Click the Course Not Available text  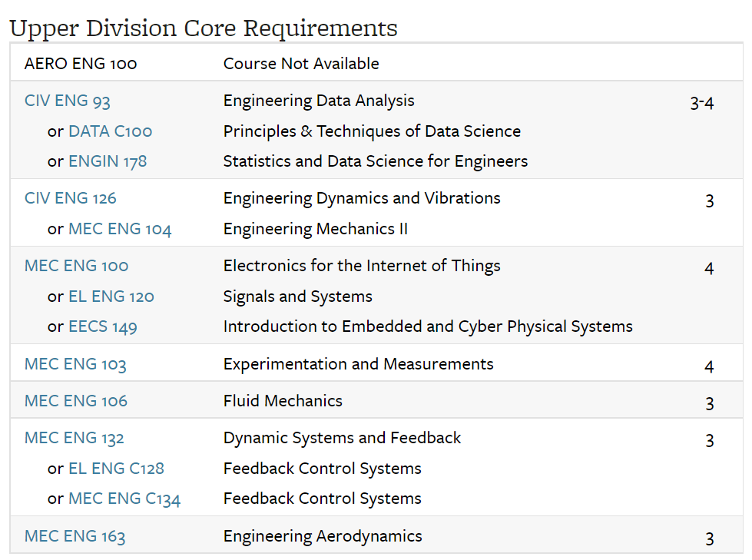coord(301,63)
